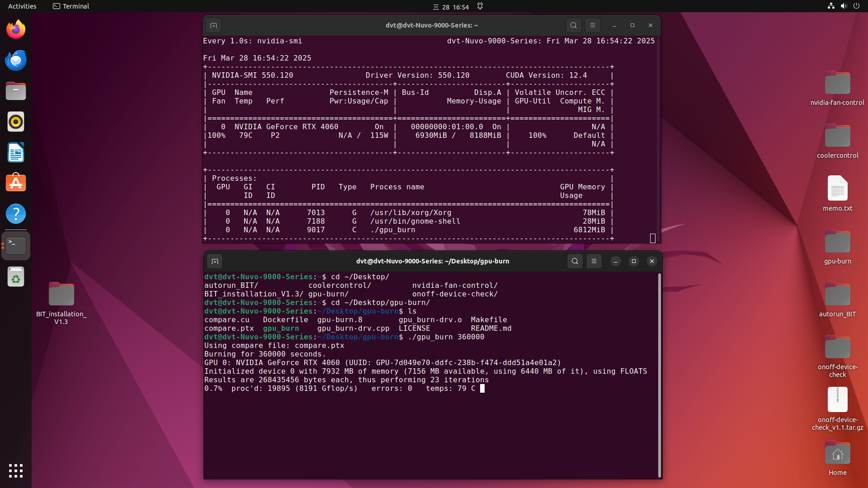Open hamburger menu in nvidia-smi terminal
The height and width of the screenshot is (488, 868).
click(592, 26)
